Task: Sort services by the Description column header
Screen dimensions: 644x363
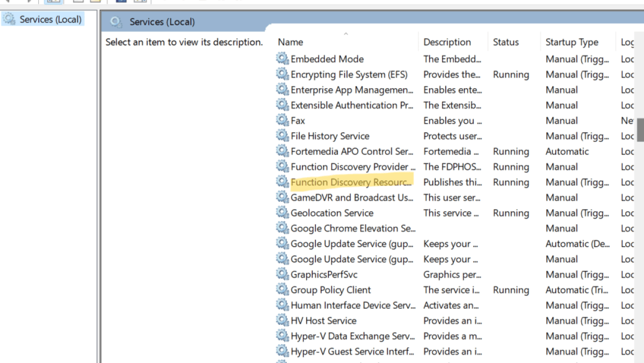Action: (x=447, y=42)
